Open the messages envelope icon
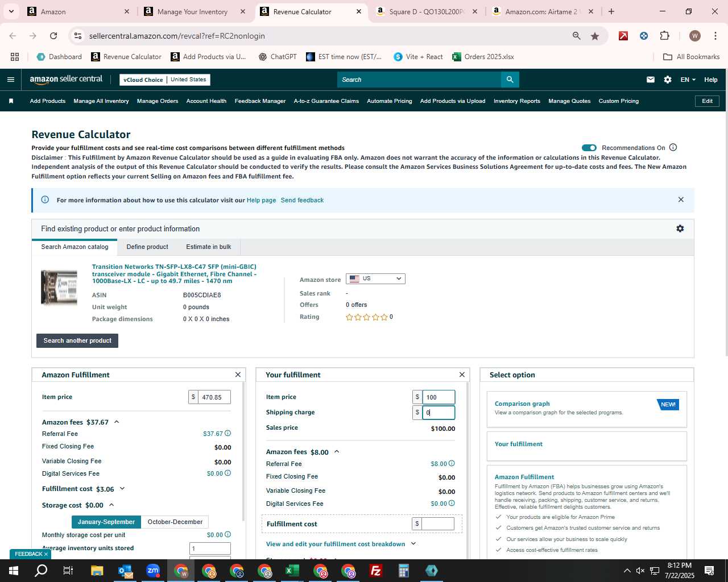 [650, 80]
